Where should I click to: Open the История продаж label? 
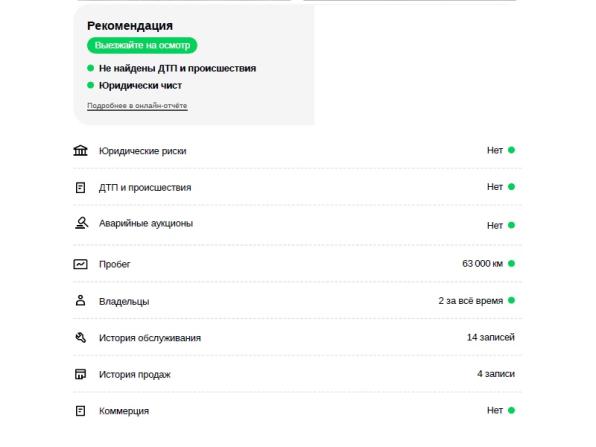tap(135, 374)
